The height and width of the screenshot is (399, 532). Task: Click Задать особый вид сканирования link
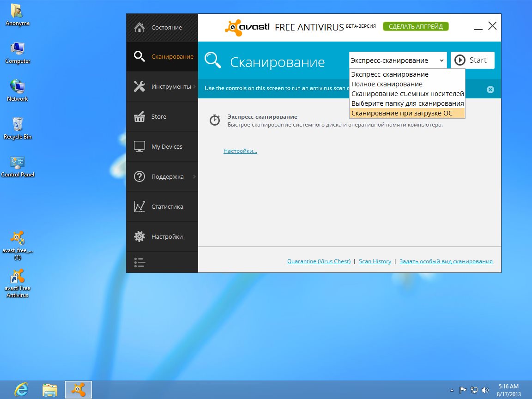(446, 261)
